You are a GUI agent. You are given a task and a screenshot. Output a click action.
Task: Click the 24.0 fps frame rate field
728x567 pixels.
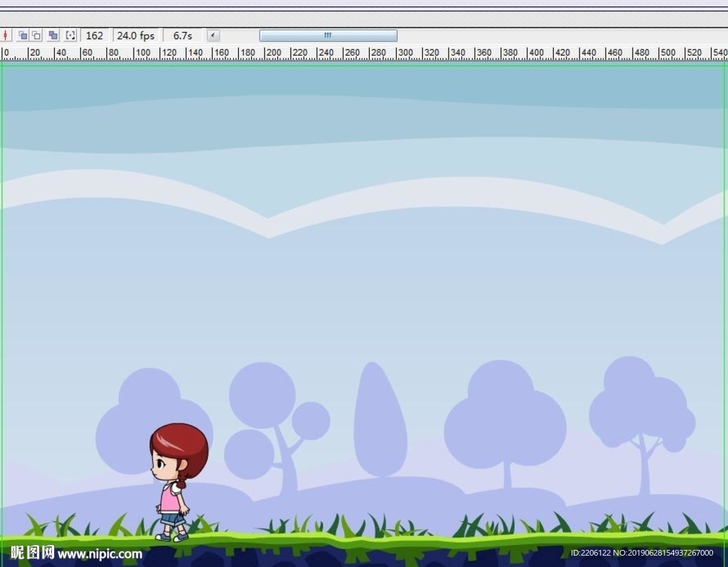point(136,36)
